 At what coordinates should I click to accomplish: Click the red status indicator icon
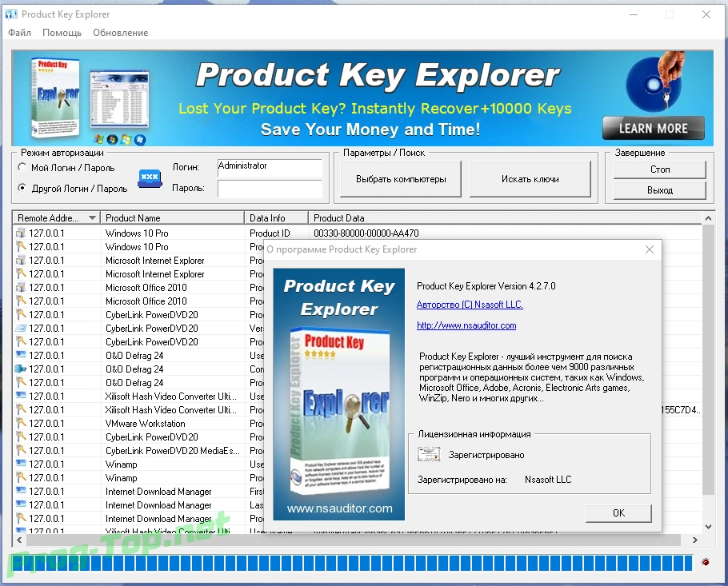tap(706, 562)
